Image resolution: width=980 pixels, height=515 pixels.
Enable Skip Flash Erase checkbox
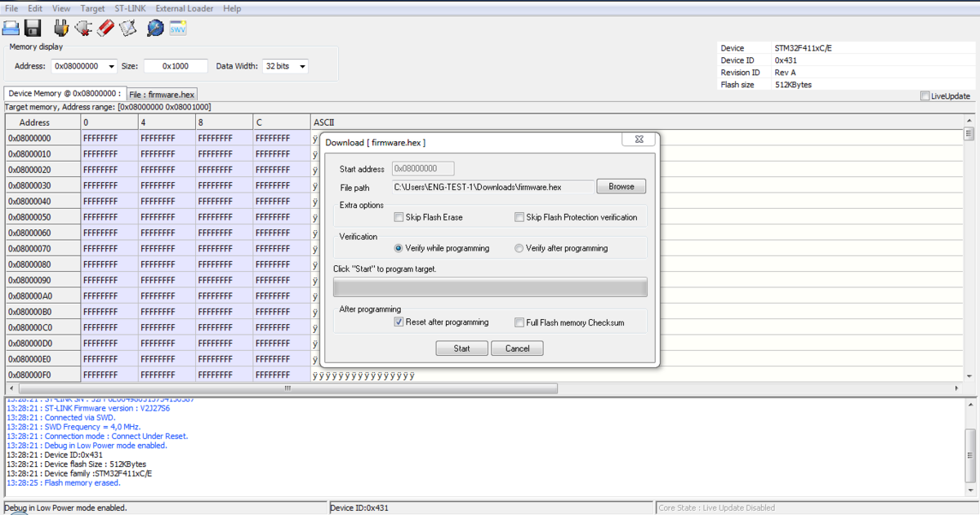click(x=399, y=217)
